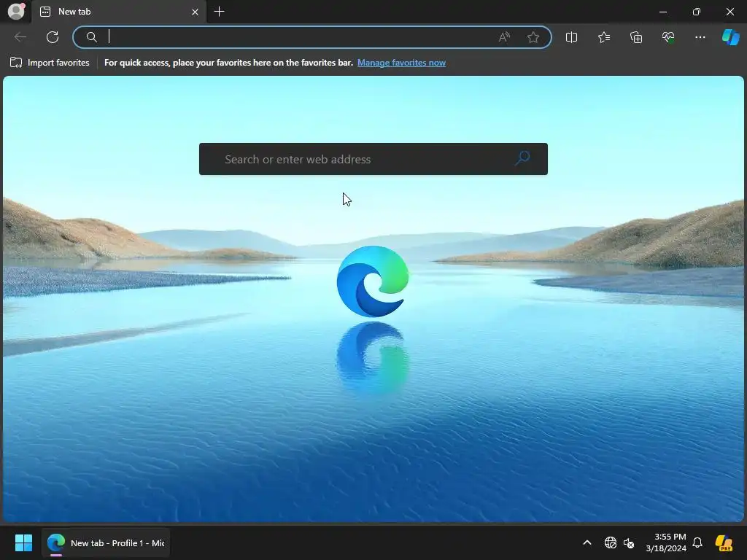Launch Copilot preview from taskbar
Image resolution: width=747 pixels, height=560 pixels.
724,542
